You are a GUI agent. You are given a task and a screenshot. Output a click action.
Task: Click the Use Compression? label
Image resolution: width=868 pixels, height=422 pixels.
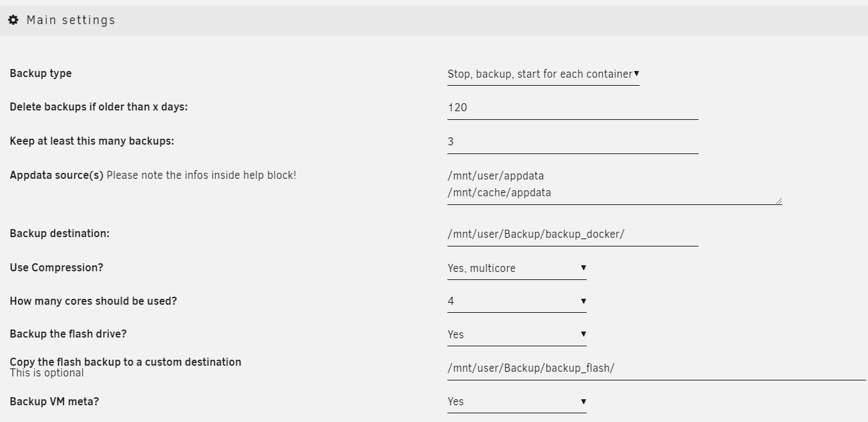[x=56, y=268]
